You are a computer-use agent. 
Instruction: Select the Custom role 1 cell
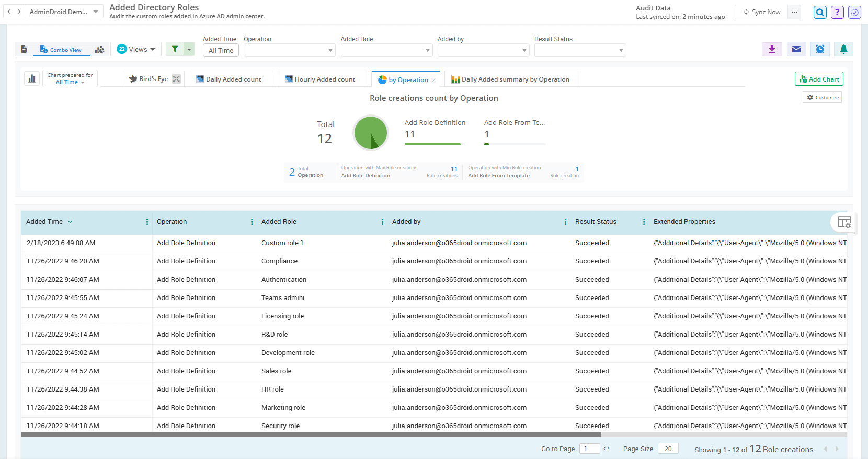(282, 243)
